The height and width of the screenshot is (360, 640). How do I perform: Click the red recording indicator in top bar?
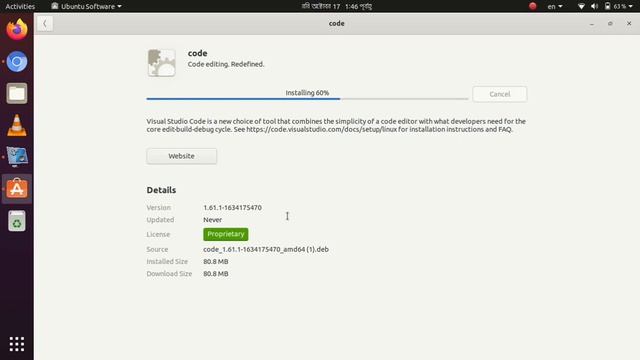click(533, 6)
